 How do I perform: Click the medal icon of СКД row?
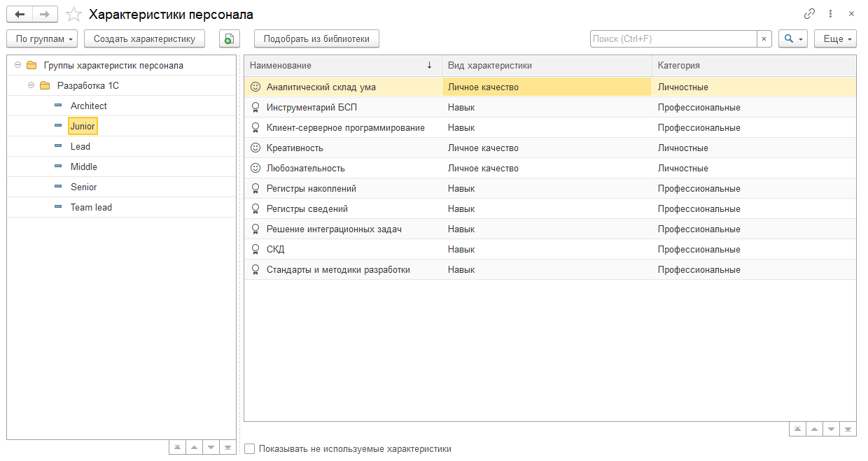point(255,250)
